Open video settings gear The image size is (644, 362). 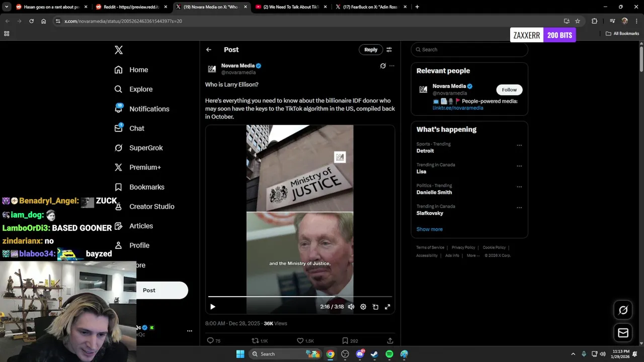(363, 307)
